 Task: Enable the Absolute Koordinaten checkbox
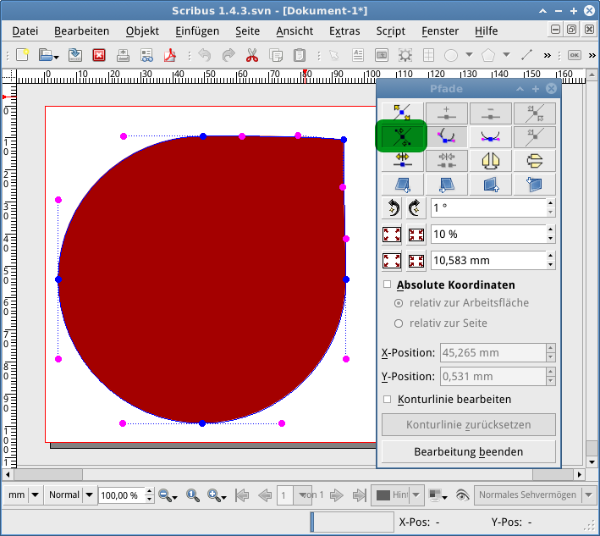pyautogui.click(x=388, y=285)
